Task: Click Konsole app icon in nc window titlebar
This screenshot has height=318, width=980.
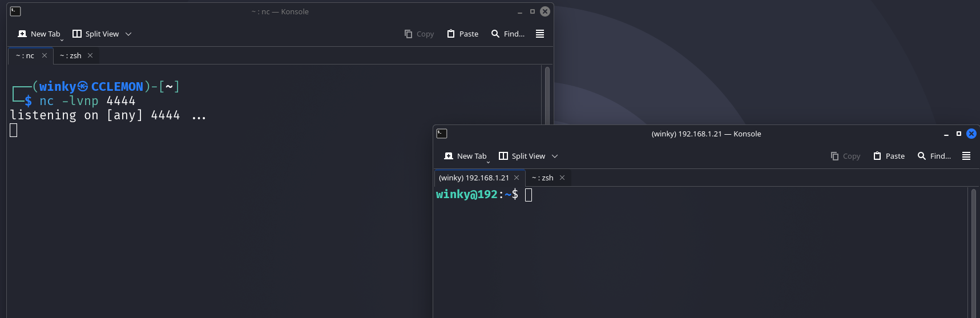Action: point(15,11)
